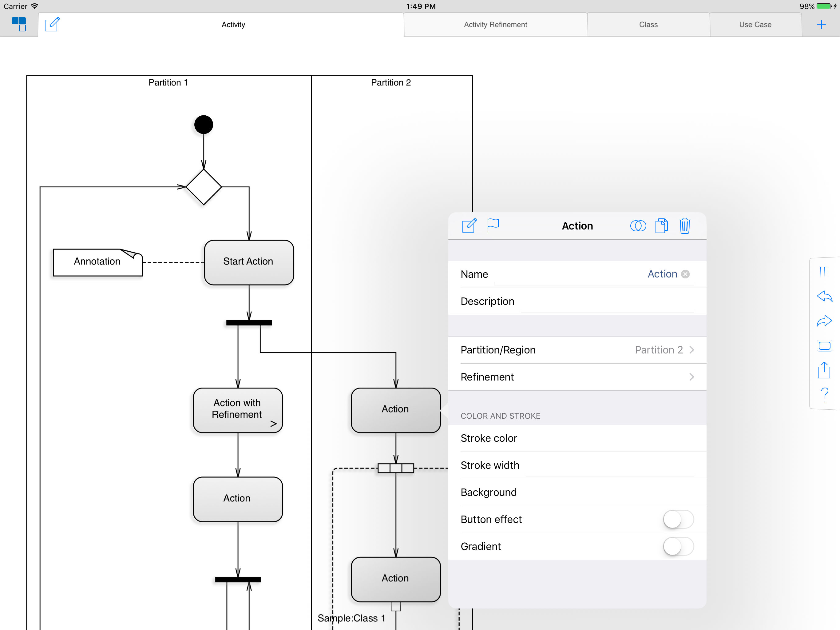
Task: Share the diagram via export icon
Action: [824, 370]
